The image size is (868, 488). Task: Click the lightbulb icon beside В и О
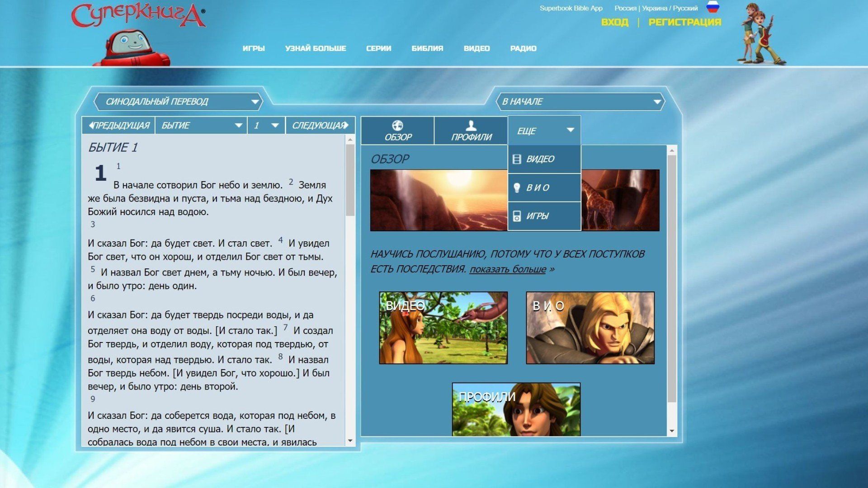click(x=517, y=188)
